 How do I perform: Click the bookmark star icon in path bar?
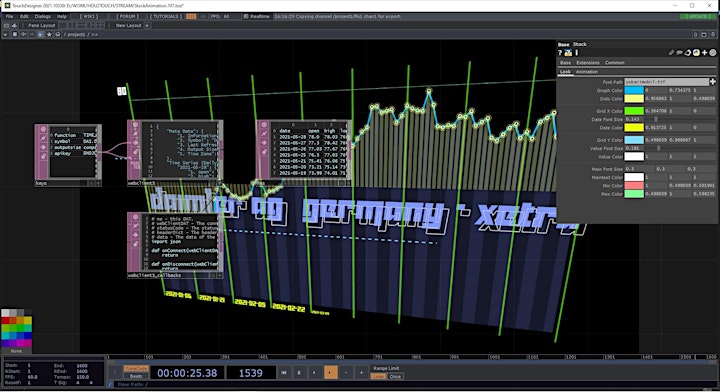[x=49, y=34]
